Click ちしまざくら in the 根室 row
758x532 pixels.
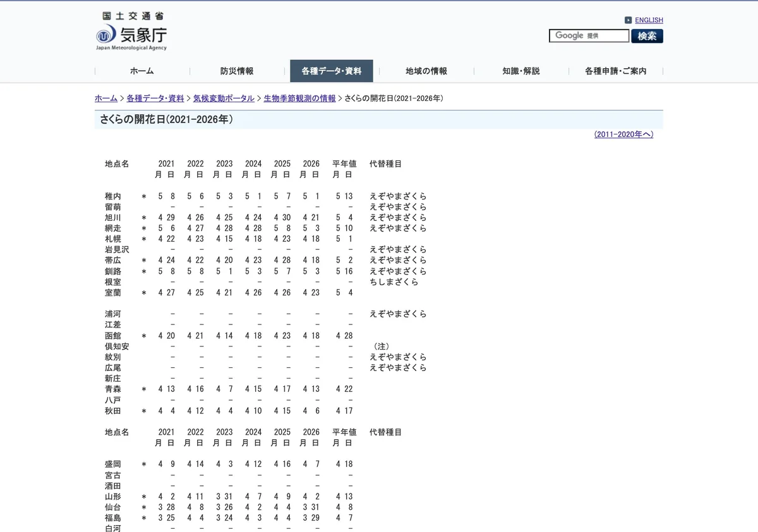click(394, 282)
